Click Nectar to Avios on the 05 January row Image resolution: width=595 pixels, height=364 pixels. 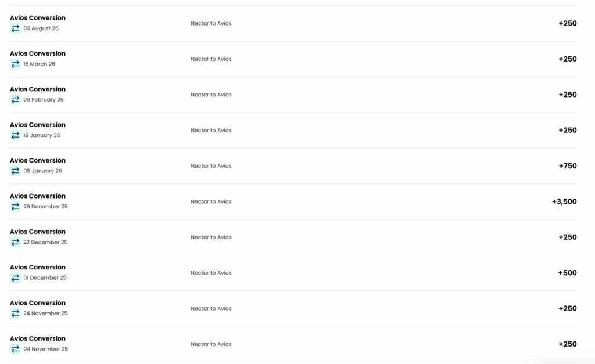(x=211, y=165)
